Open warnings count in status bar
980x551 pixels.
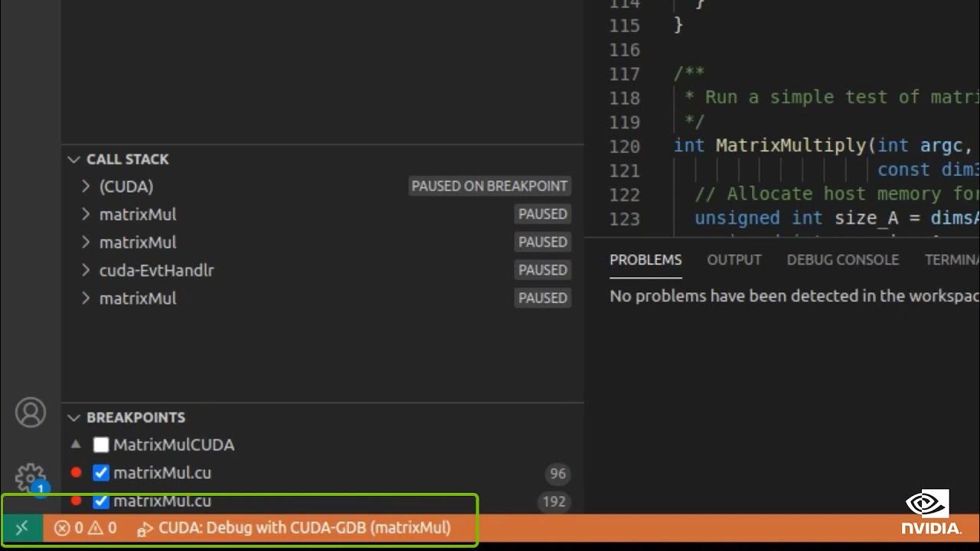click(103, 527)
